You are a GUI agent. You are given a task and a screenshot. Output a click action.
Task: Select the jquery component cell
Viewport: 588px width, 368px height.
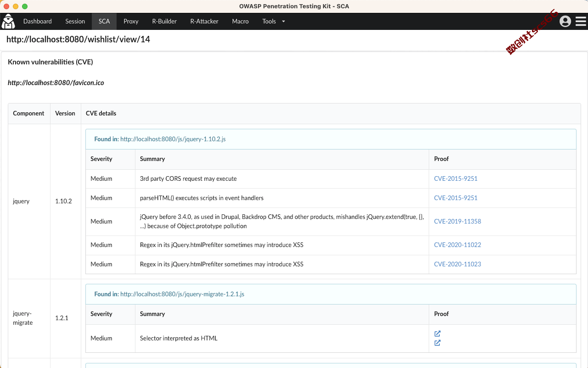click(x=29, y=201)
